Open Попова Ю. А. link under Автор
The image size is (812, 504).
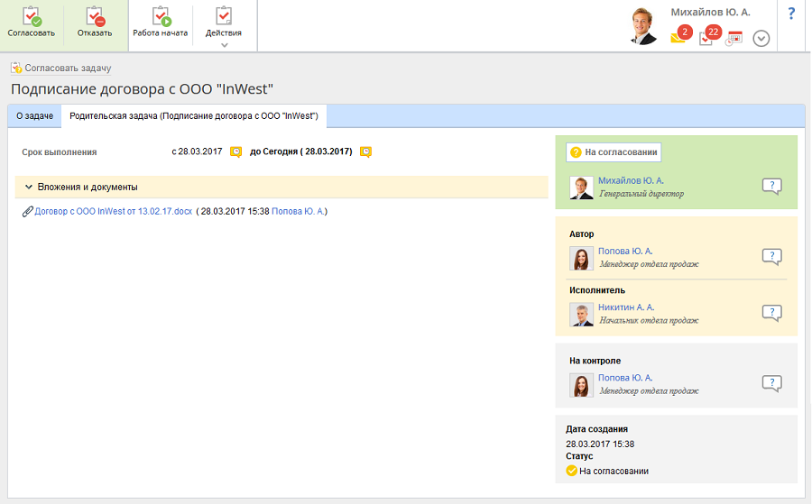click(625, 251)
